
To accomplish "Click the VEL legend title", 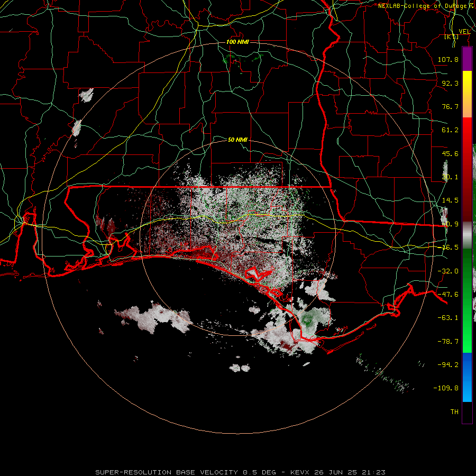I will point(464,32).
